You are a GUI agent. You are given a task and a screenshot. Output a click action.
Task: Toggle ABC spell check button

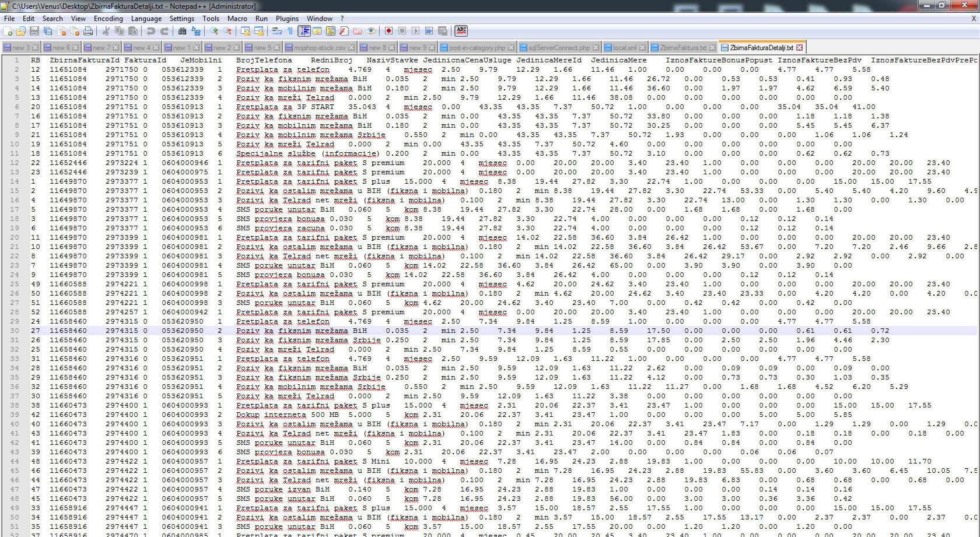461,31
